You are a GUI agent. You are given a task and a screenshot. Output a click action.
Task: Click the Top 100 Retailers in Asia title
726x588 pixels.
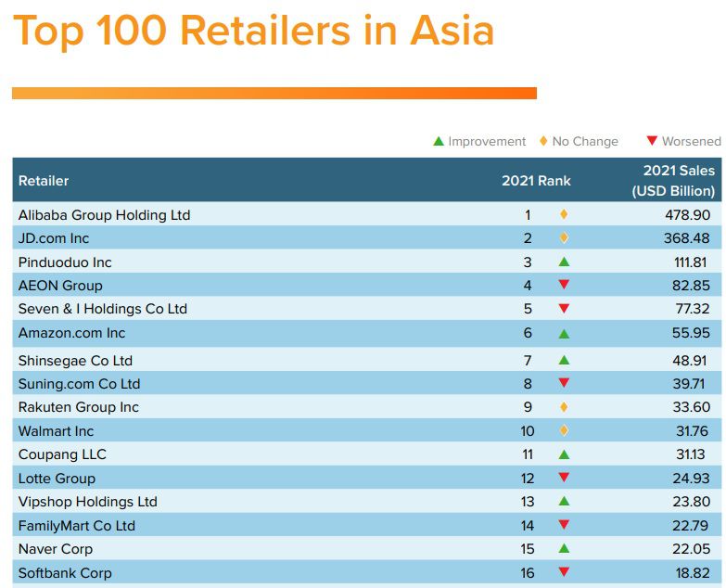253,30
